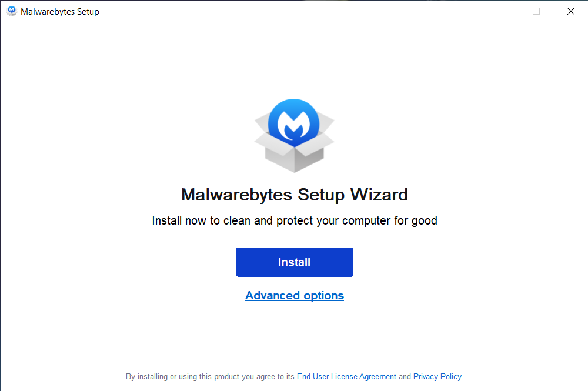Minimize the Malwarebytes Setup window
This screenshot has width=588, height=391.
(502, 11)
